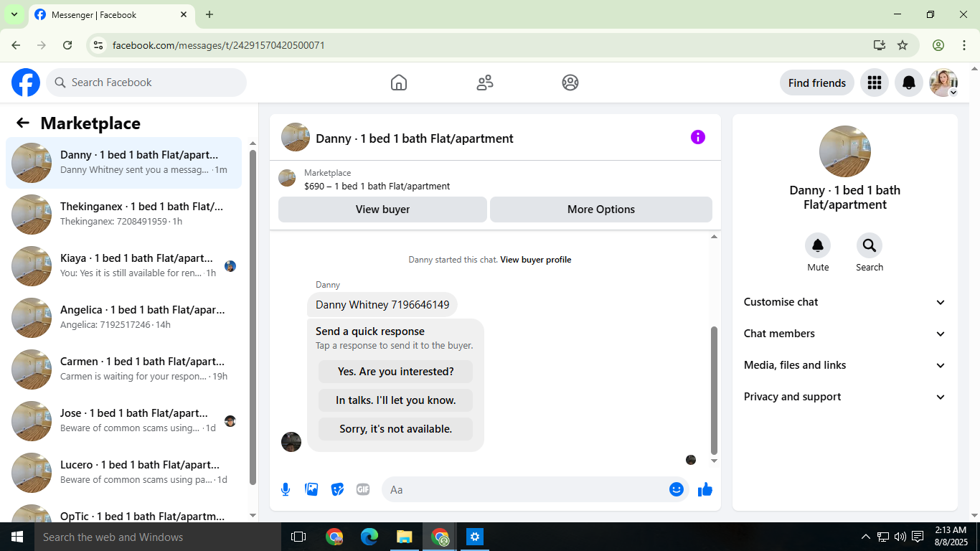Open the Windows Start button

(17, 537)
